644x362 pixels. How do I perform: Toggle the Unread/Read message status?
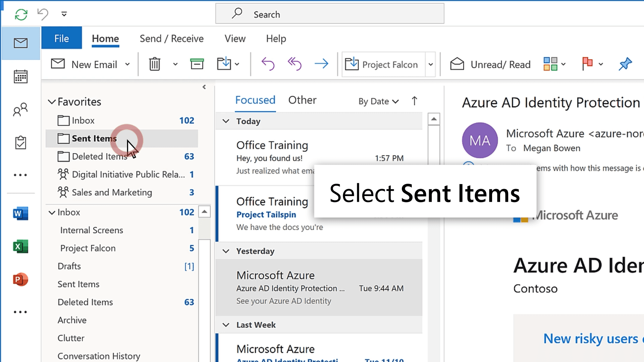tap(490, 64)
